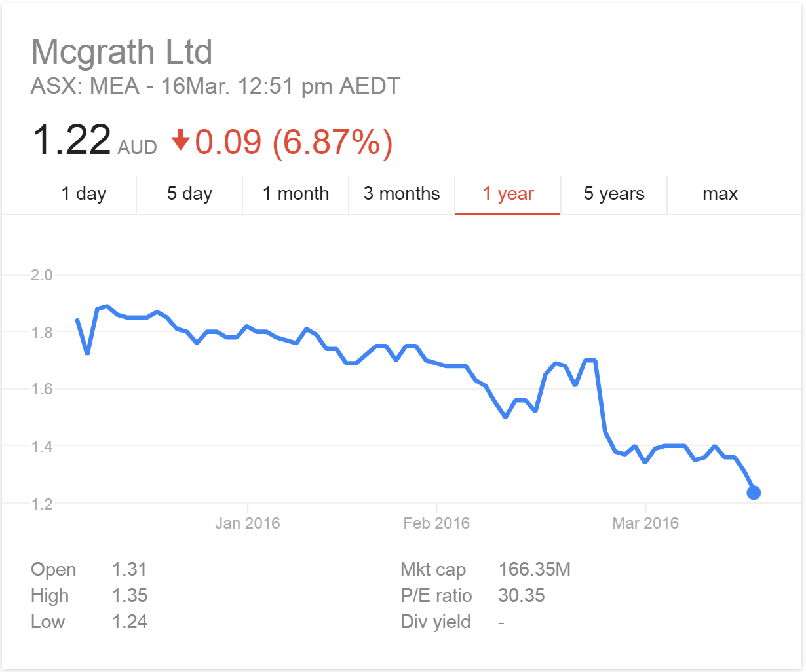Click the Mcgrath Ltd title
Image resolution: width=806 pixels, height=672 pixels.
pyautogui.click(x=122, y=52)
